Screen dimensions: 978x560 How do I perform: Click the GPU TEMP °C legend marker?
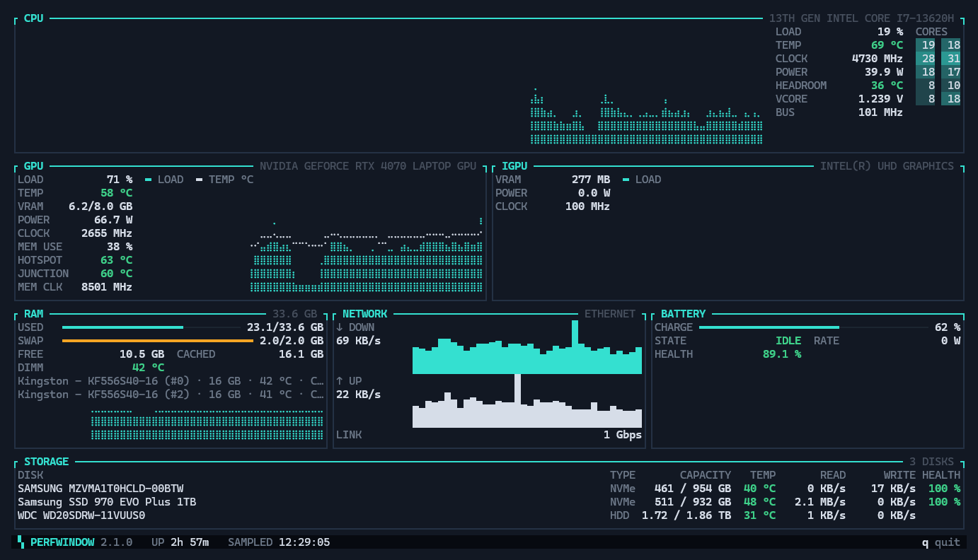coord(200,180)
